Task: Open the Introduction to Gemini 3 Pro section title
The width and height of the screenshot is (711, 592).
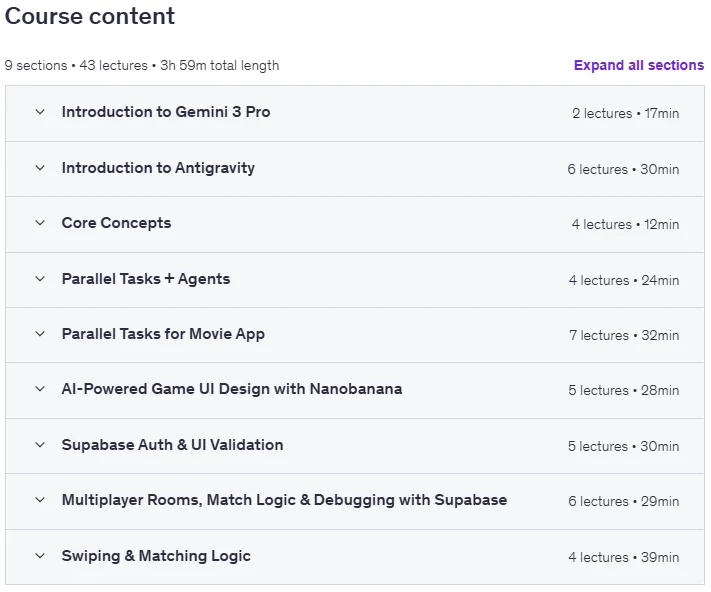Action: coord(166,112)
